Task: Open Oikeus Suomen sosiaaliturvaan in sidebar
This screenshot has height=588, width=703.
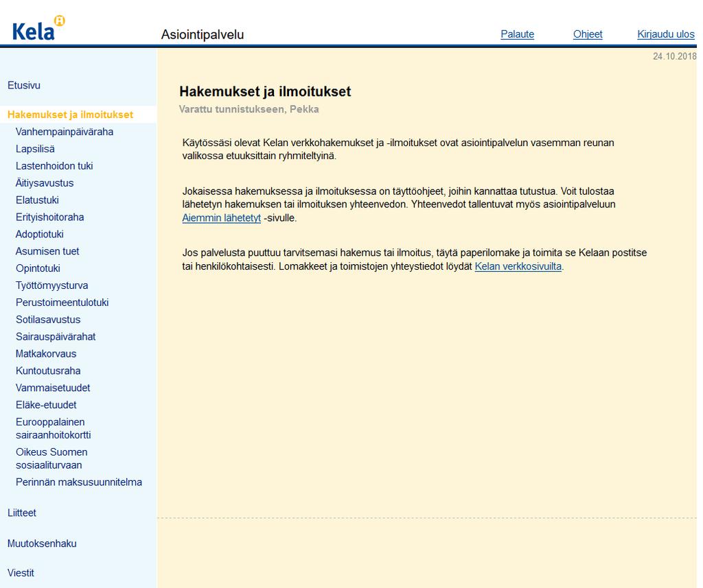Action: click(x=51, y=458)
